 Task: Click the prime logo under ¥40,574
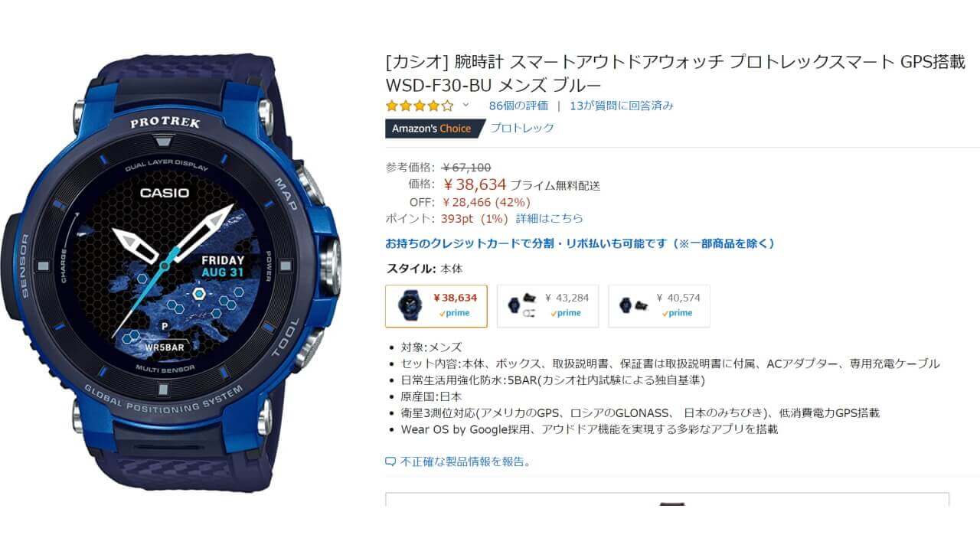(677, 313)
